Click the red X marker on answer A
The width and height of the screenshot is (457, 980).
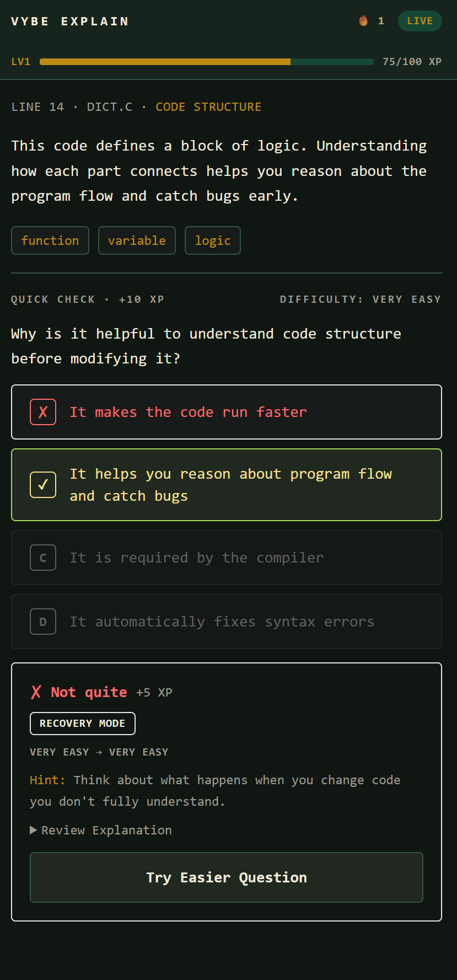click(x=43, y=412)
